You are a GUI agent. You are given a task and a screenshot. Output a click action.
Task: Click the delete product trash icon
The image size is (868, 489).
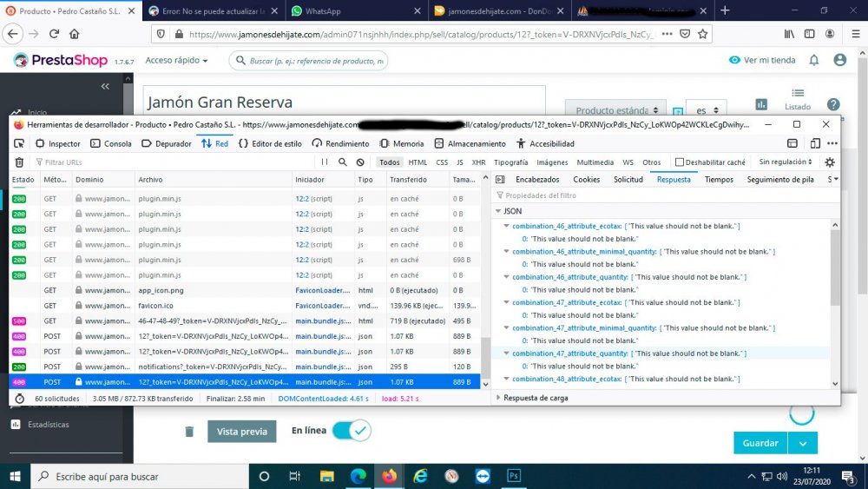point(189,432)
